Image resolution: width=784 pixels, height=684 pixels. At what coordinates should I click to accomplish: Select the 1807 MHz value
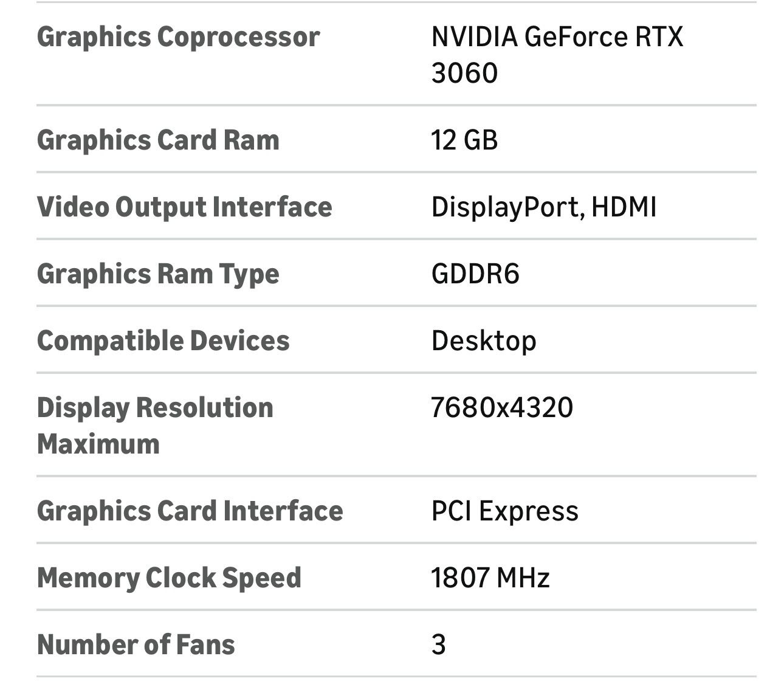[490, 578]
